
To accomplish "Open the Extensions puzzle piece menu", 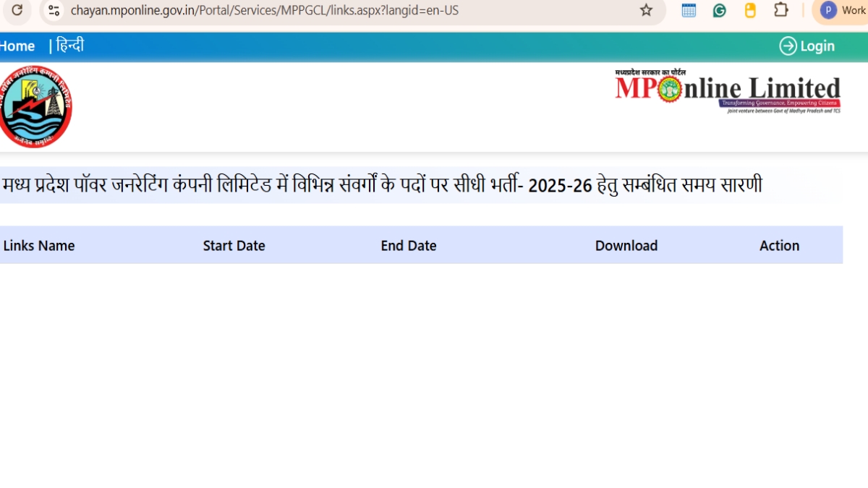I will (x=781, y=10).
